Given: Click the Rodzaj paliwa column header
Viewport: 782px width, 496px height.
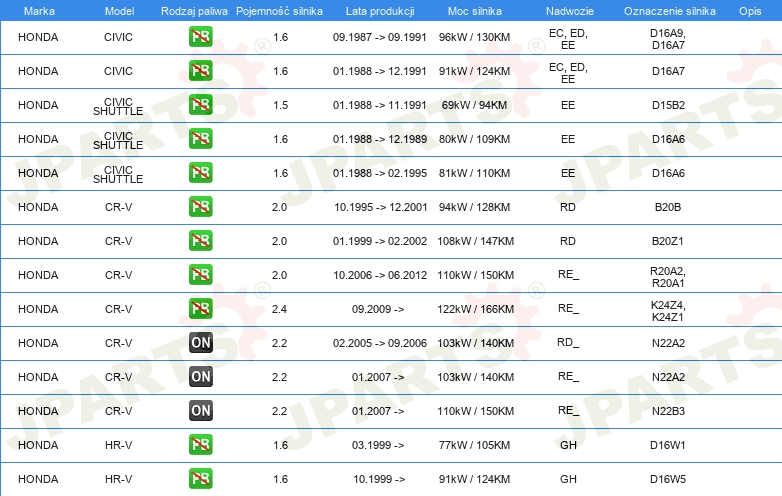Looking at the screenshot, I should coord(194,11).
